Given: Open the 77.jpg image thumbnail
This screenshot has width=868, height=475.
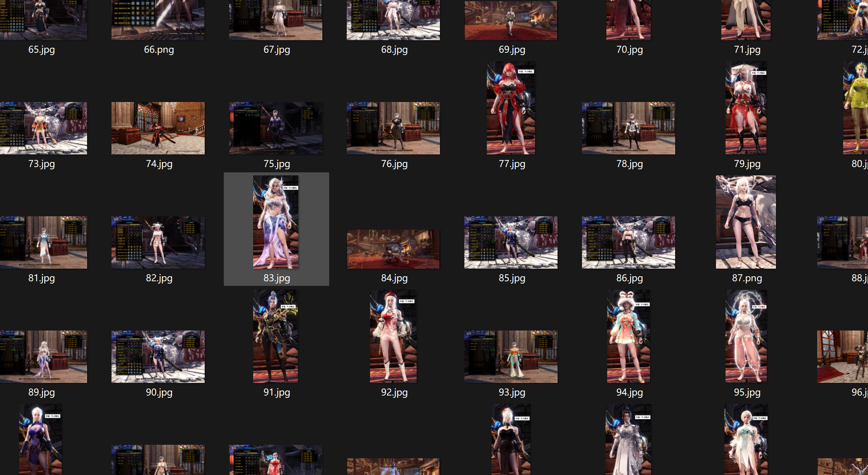Looking at the screenshot, I should [511, 108].
